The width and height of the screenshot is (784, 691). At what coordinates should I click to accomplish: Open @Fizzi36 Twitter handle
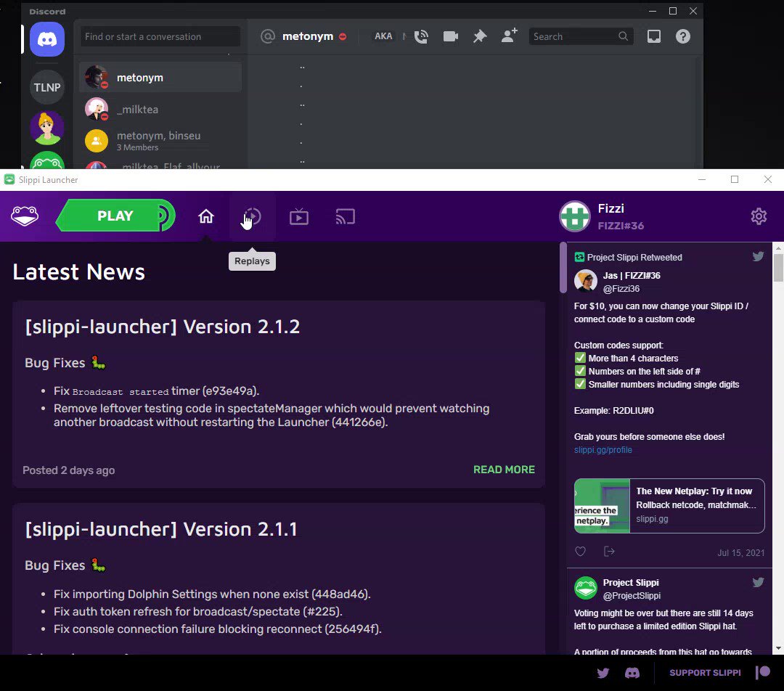[x=621, y=288]
